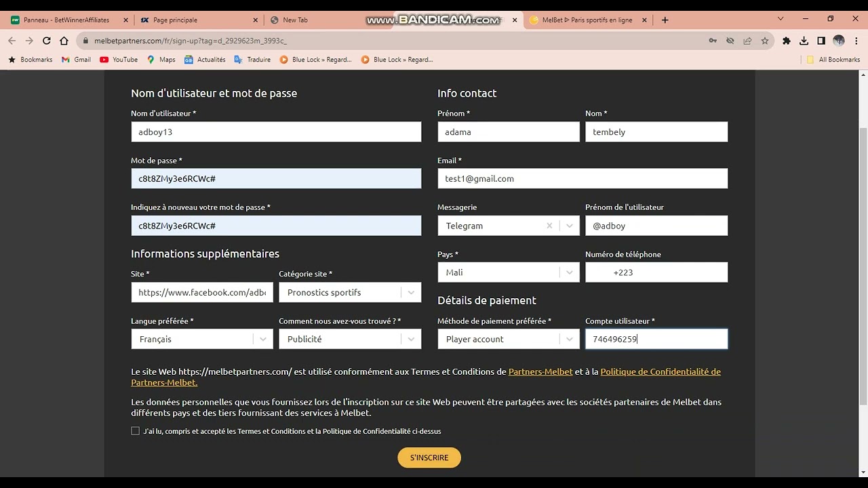The width and height of the screenshot is (868, 488).
Task: Open the All Bookmarks folder
Action: click(833, 60)
